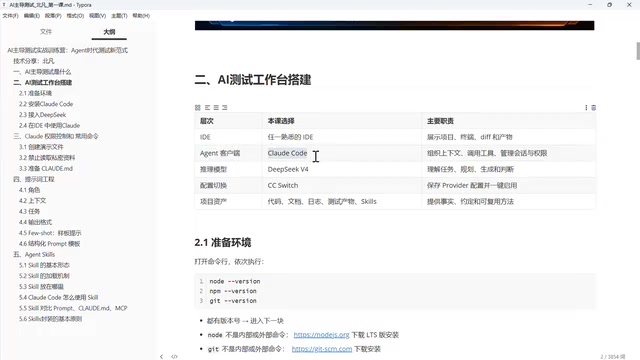This screenshot has height=360, width=640.
Task: Click table cell 'CC Switch'
Action: 283,185
